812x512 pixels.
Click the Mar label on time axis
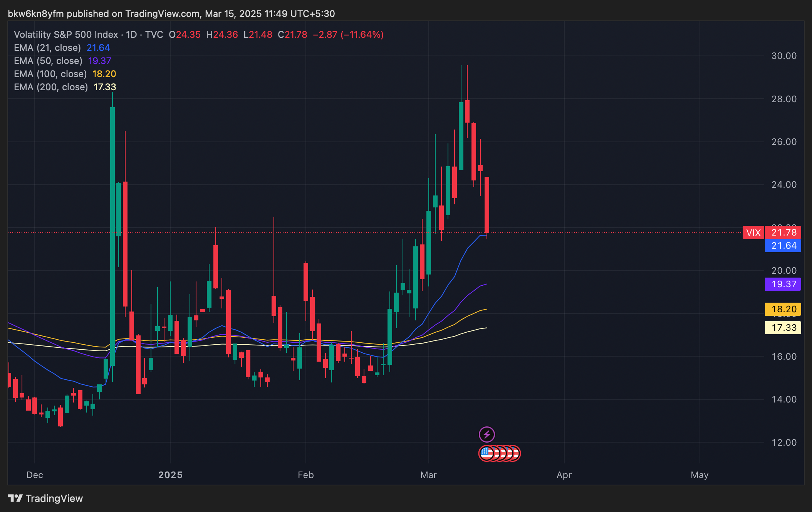[428, 475]
